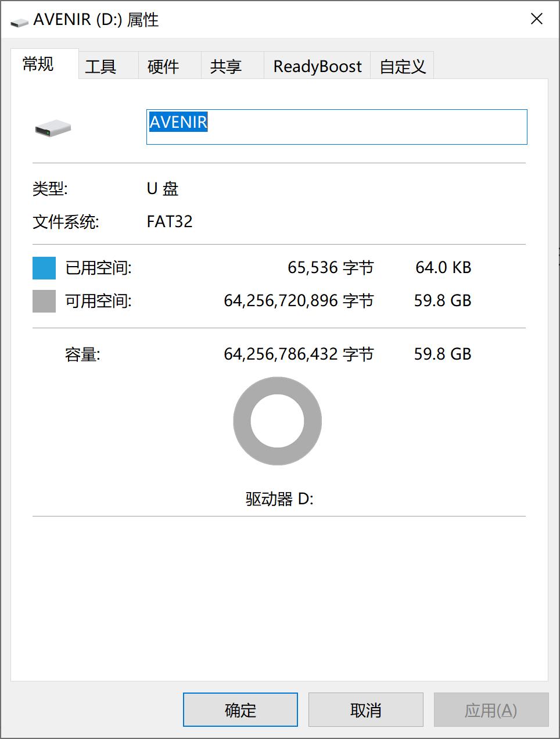Switch to the 自定义 tab
560x739 pixels.
coord(402,66)
